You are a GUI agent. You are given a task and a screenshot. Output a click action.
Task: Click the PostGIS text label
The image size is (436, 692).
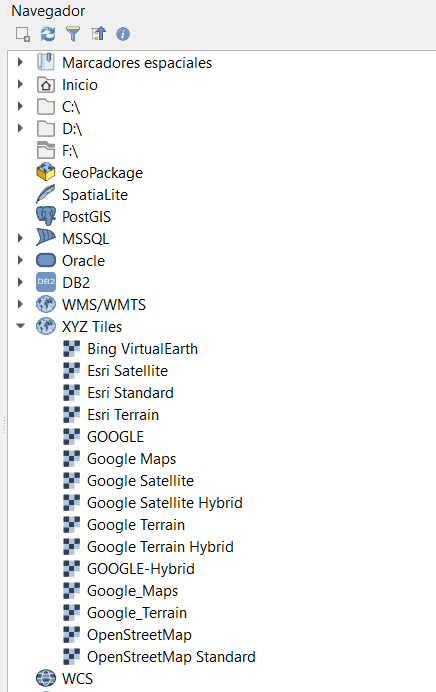86,217
